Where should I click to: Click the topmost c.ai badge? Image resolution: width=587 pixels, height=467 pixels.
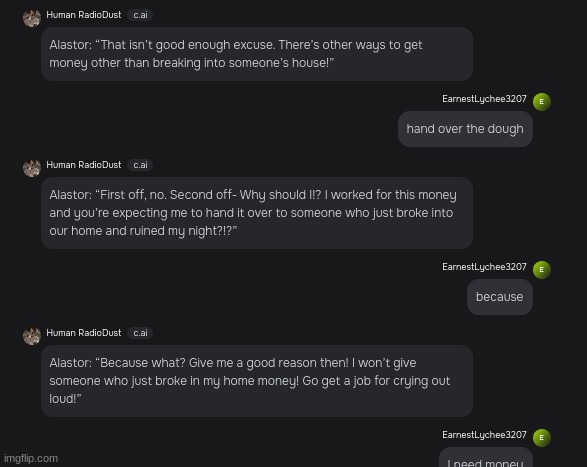[140, 15]
